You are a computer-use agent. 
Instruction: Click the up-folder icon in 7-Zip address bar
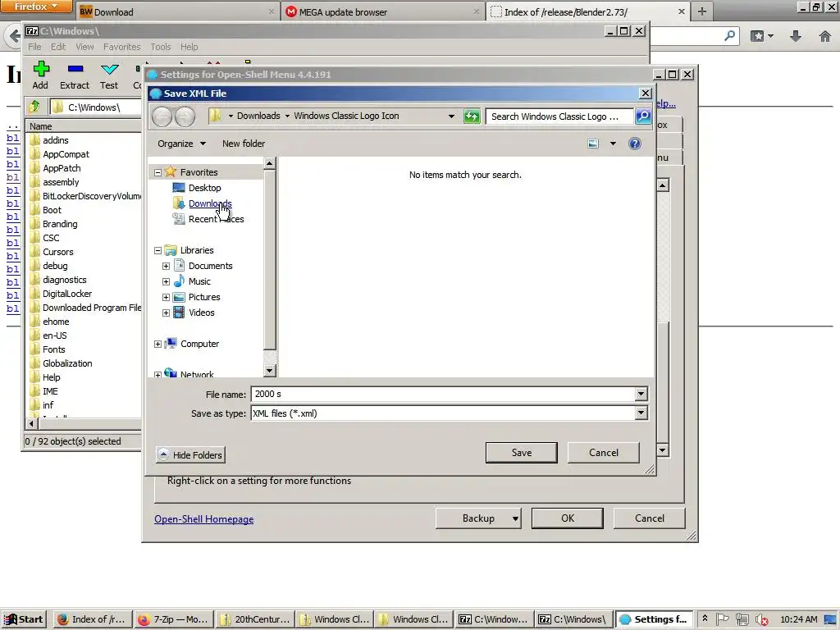34,107
